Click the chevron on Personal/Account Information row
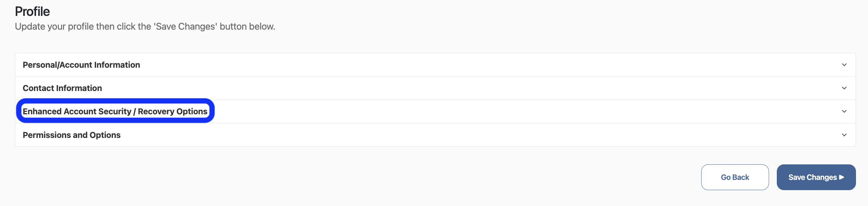Screen dimensions: 868x206 (x=844, y=65)
